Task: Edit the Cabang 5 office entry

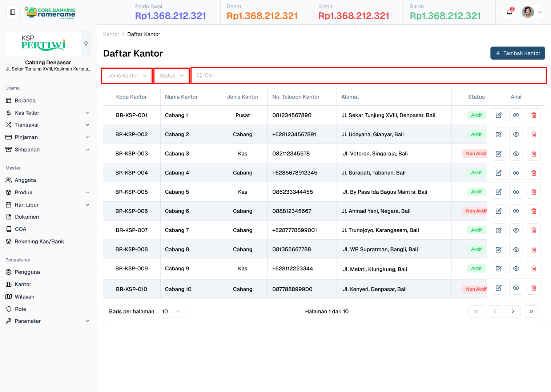Action: (498, 192)
